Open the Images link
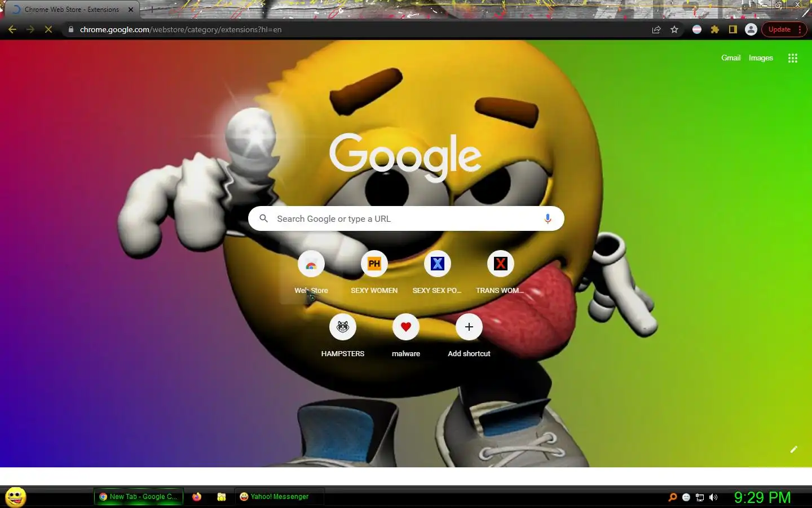Screen dimensions: 812x508 tap(761, 58)
